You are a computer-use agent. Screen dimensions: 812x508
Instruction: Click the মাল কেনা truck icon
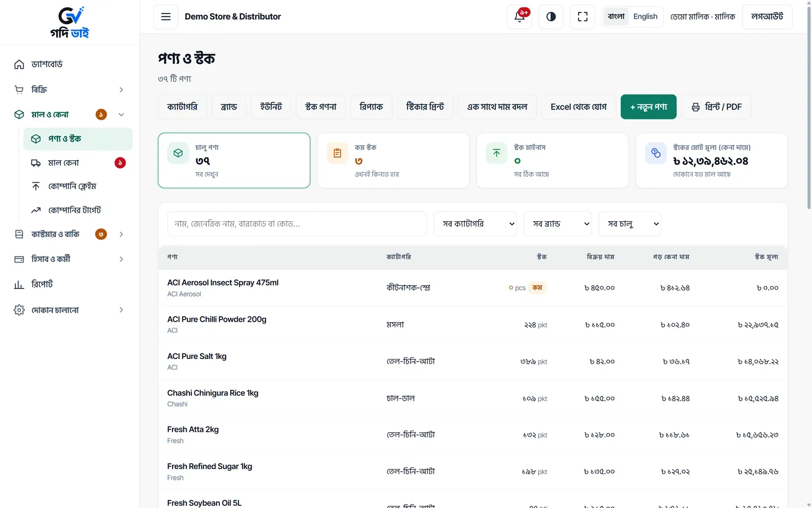point(36,163)
